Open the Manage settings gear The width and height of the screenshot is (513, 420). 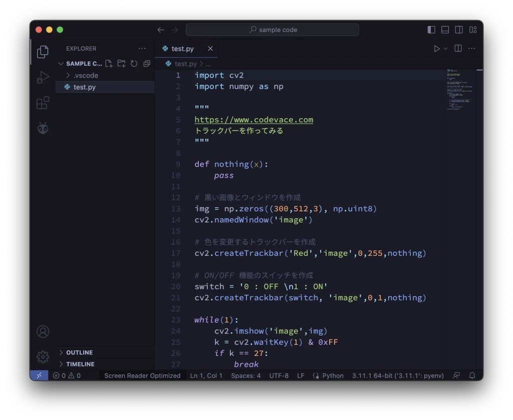[x=43, y=357]
